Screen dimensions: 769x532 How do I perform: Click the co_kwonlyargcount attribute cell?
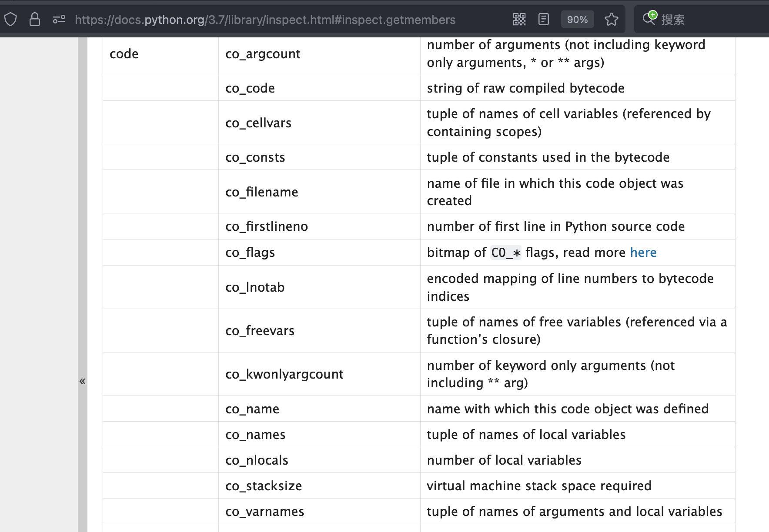tap(319, 374)
